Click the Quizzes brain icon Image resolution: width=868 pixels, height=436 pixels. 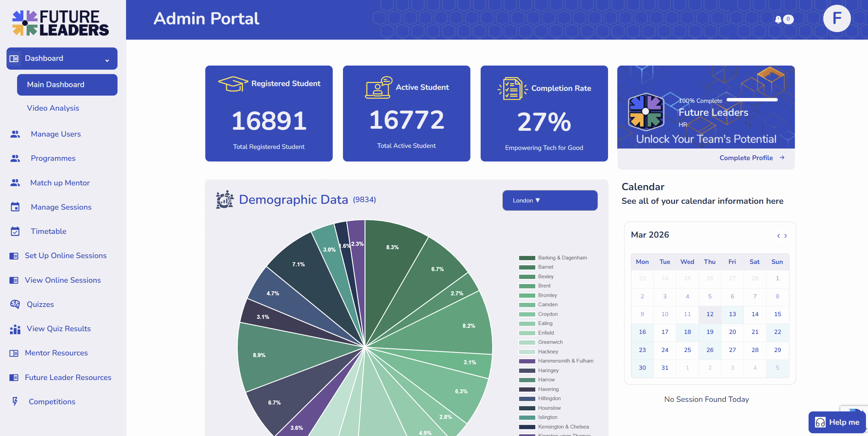[x=15, y=304]
